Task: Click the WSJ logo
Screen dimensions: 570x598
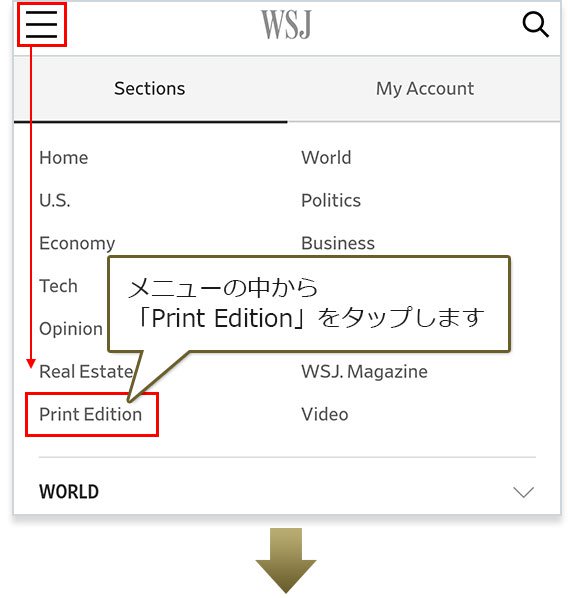Action: (x=286, y=24)
